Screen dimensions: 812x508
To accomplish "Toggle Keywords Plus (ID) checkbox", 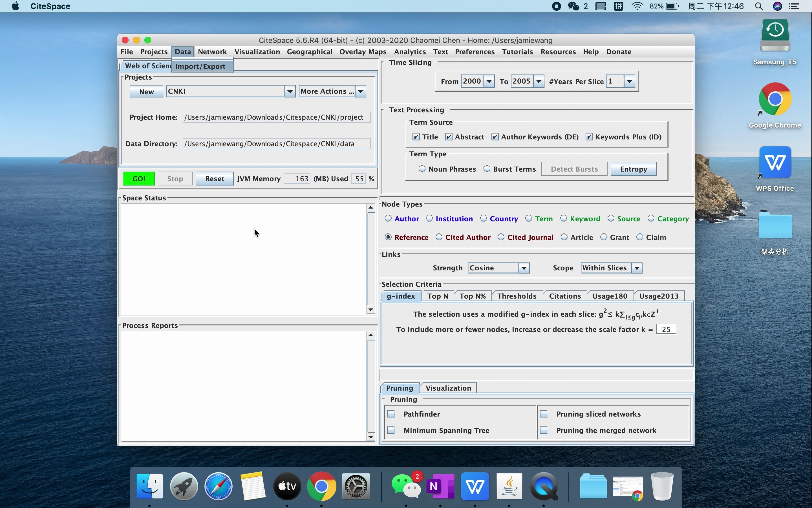I will pos(589,137).
